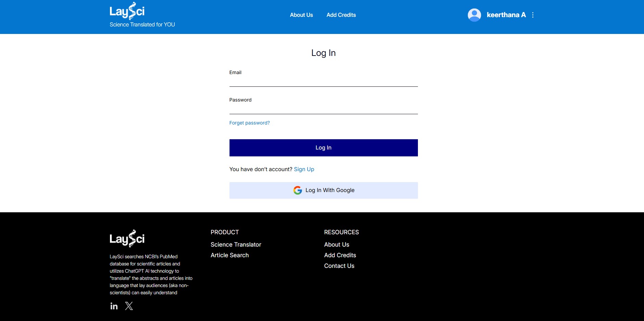This screenshot has height=321, width=644.
Task: Open About Us in the top navigation
Action: click(x=301, y=15)
